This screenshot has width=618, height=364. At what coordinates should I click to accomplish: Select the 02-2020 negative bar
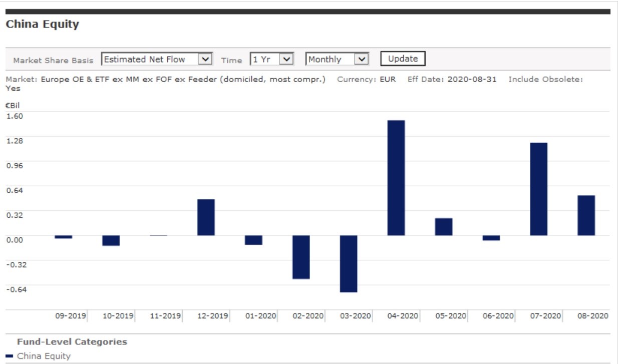pos(301,257)
